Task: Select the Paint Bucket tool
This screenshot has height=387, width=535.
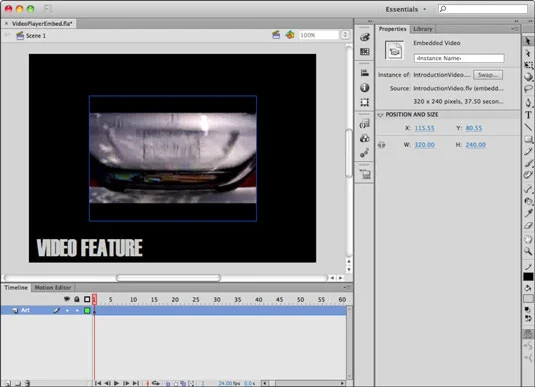Action: coord(528,201)
